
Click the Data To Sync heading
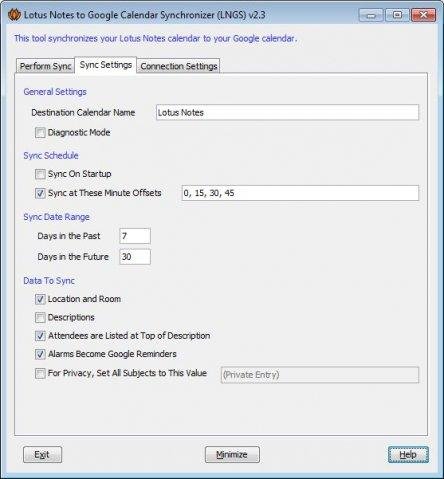pos(49,281)
